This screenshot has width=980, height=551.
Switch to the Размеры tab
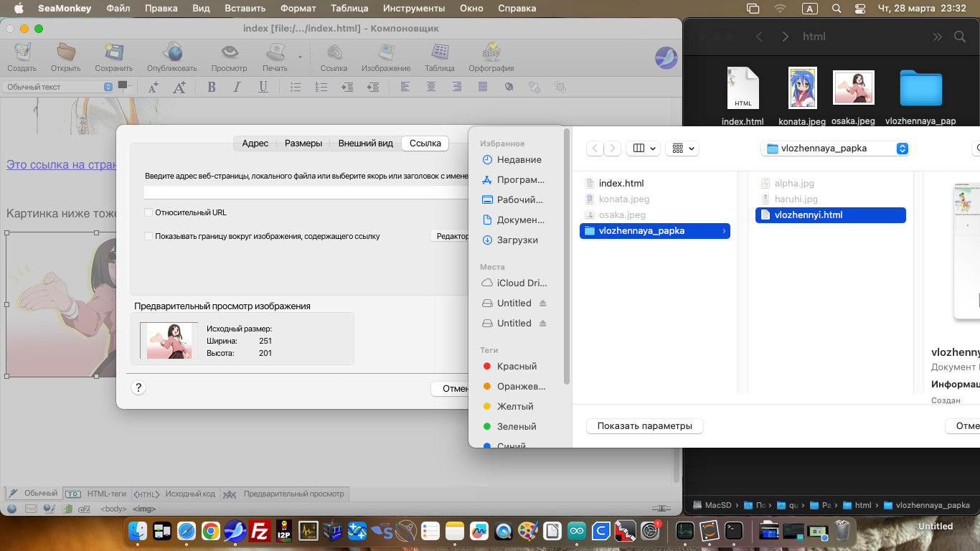[303, 143]
